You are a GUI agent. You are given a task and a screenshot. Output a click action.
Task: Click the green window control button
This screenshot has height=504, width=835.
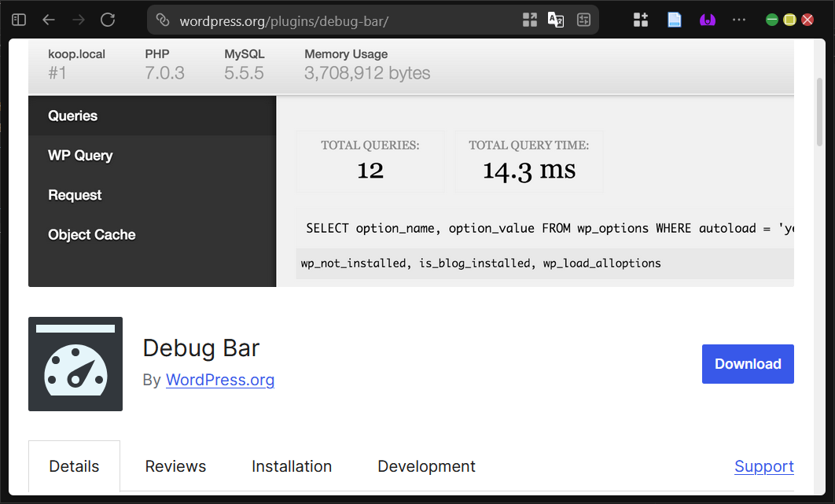(771, 20)
